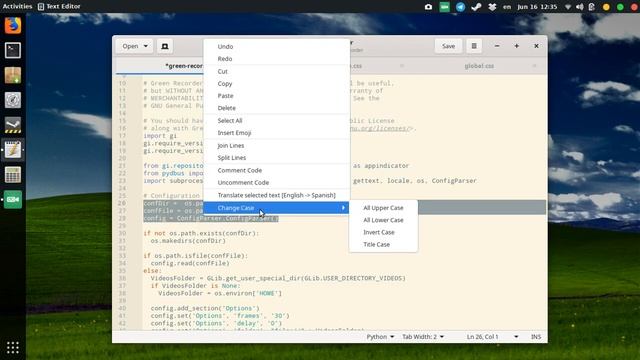640x360 pixels.
Task: Click code line 'if not os.path.exists(confDir):'
Action: 201,233
